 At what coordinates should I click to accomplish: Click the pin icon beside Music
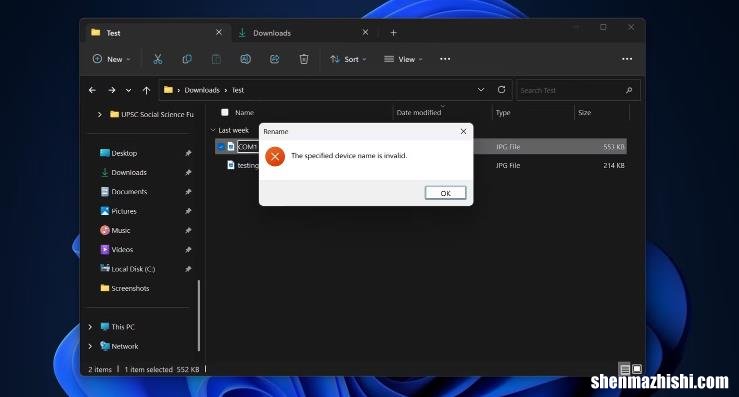click(188, 231)
